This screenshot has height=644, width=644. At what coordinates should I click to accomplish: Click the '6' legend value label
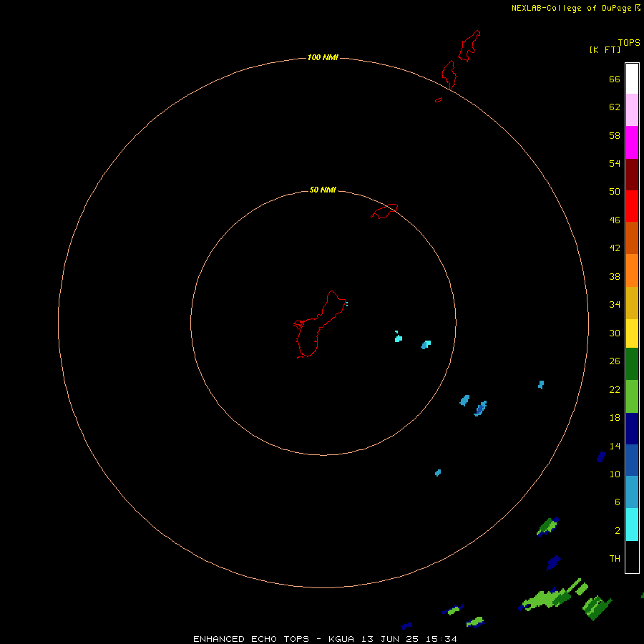(x=617, y=502)
